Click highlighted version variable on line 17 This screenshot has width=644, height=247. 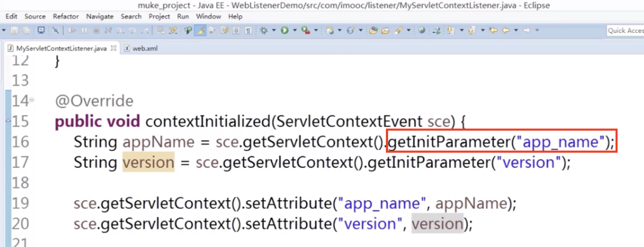148,162
